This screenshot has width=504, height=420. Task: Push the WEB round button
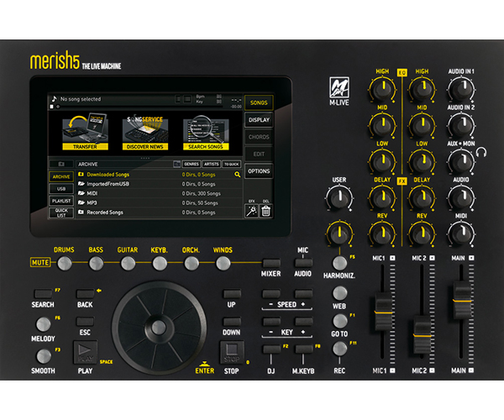tap(339, 293)
